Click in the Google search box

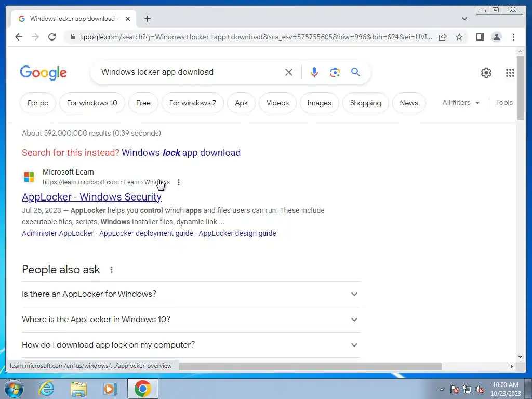click(x=190, y=72)
